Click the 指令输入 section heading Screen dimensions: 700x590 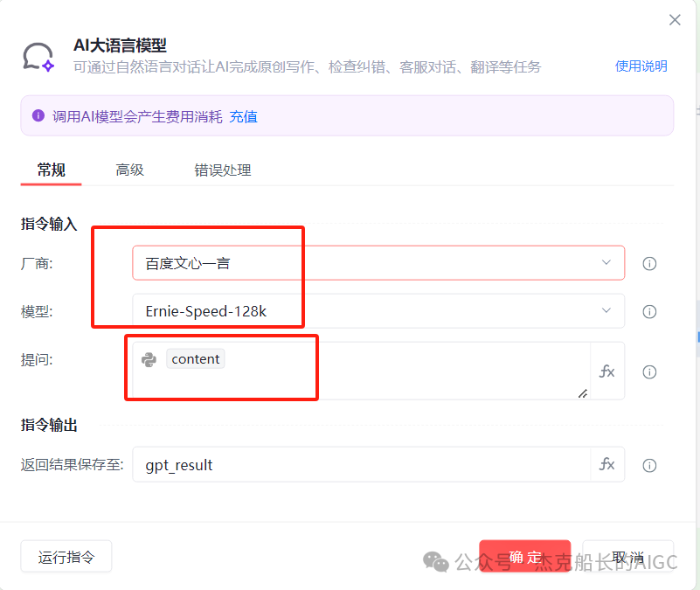[x=49, y=223]
